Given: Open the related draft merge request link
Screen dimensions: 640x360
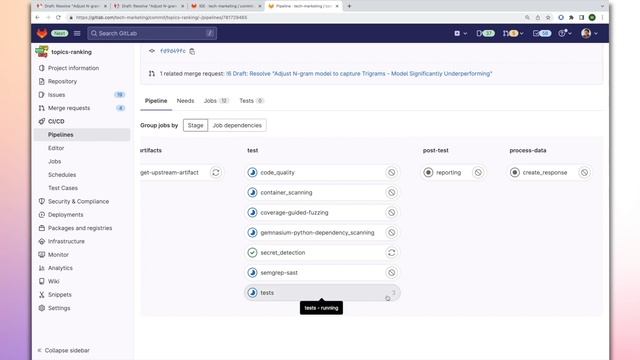Looking at the screenshot, I should (x=359, y=74).
